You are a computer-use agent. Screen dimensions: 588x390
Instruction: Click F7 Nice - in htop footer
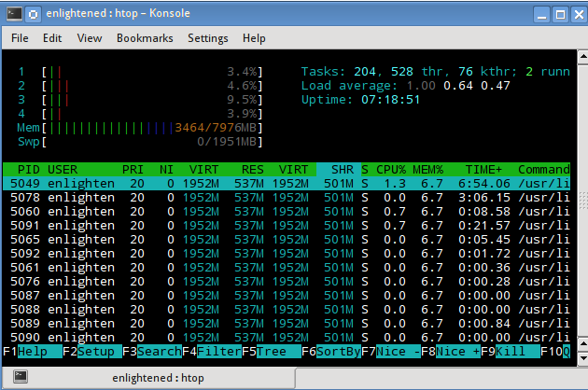[x=391, y=352]
